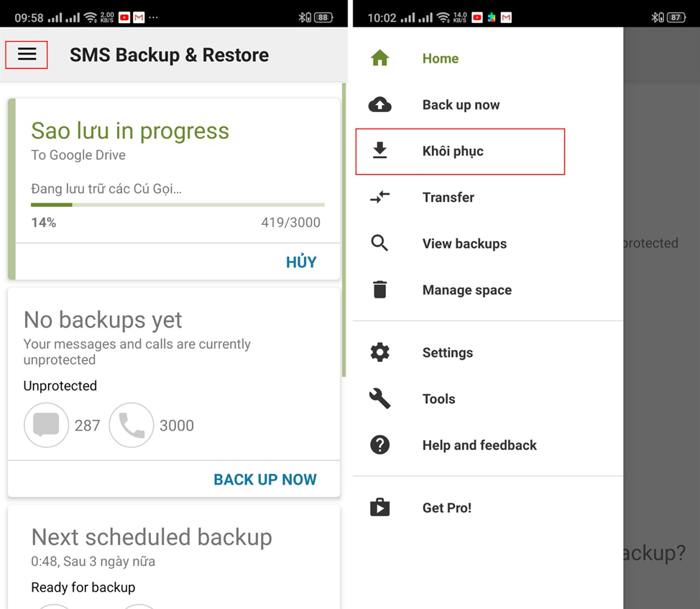Tap the SMS Backup & Restore title

[x=169, y=55]
